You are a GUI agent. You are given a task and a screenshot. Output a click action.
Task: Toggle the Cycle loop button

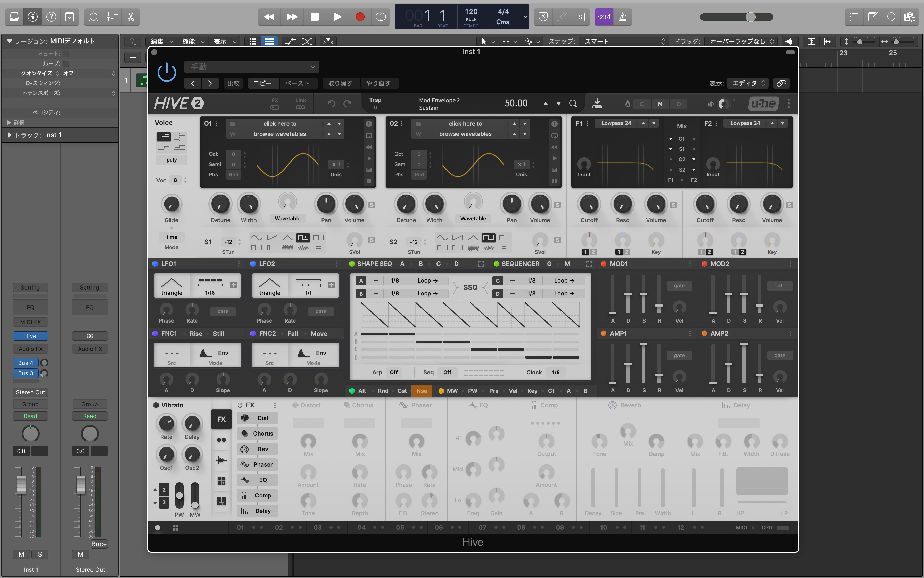(381, 17)
